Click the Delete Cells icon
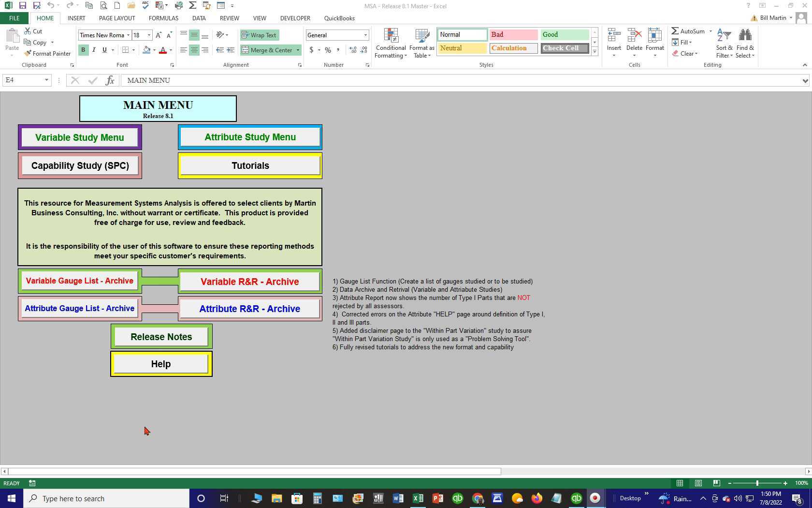This screenshot has width=812, height=508. pos(634,39)
